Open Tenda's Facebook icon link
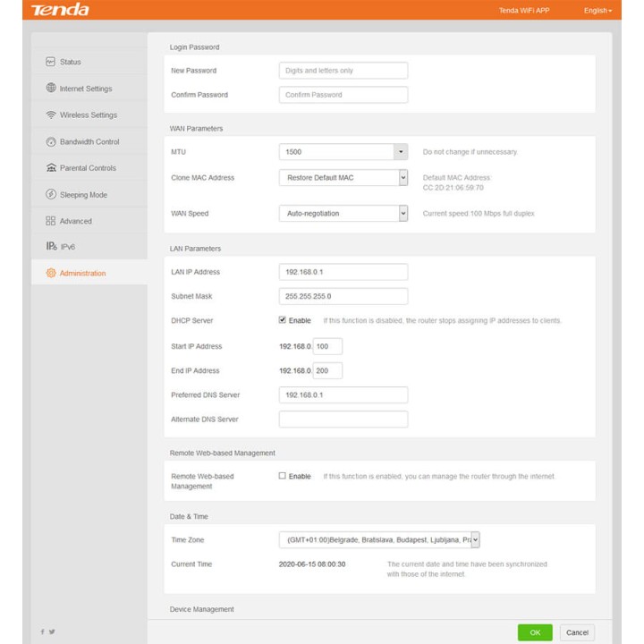The height and width of the screenshot is (644, 644). tap(42, 631)
